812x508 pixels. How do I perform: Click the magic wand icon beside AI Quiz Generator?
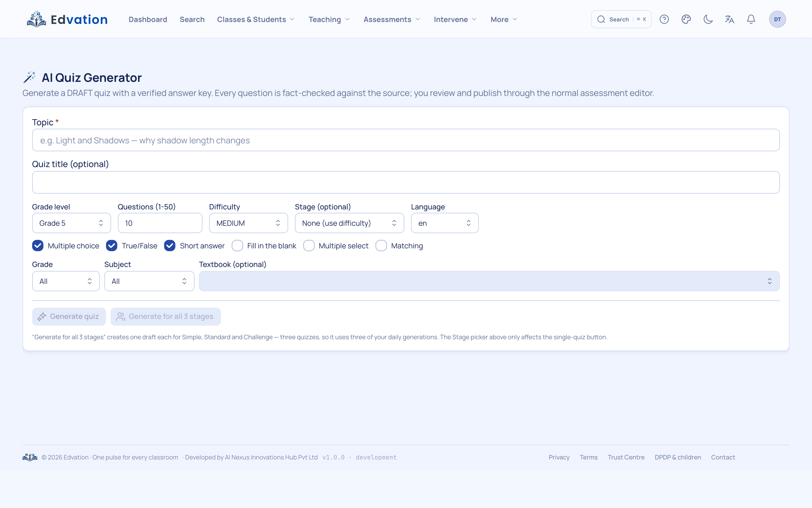click(x=29, y=77)
